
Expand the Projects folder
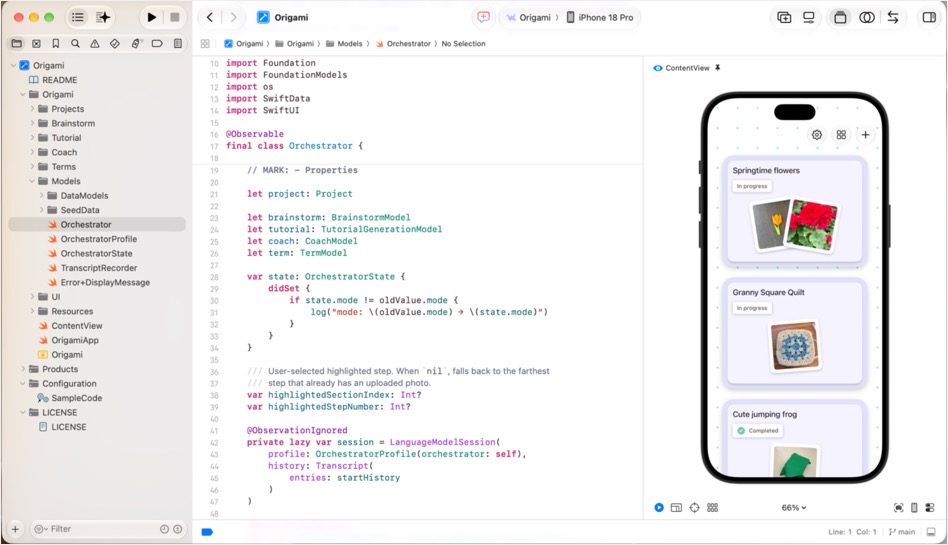(32, 109)
